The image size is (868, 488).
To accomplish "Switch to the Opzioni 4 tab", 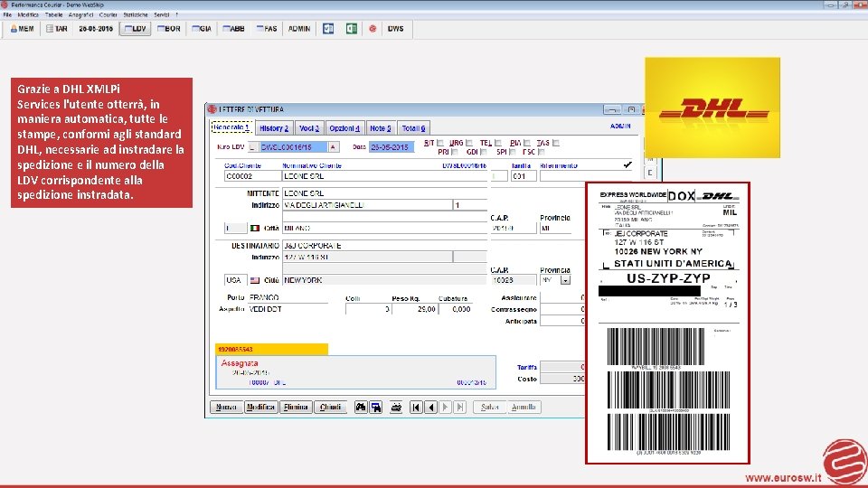I will 344,128.
